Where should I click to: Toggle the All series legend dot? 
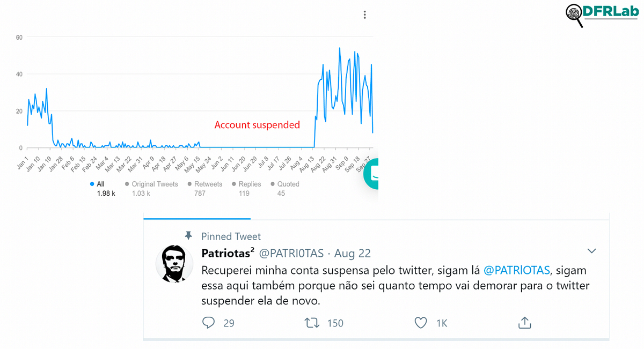[x=92, y=184]
